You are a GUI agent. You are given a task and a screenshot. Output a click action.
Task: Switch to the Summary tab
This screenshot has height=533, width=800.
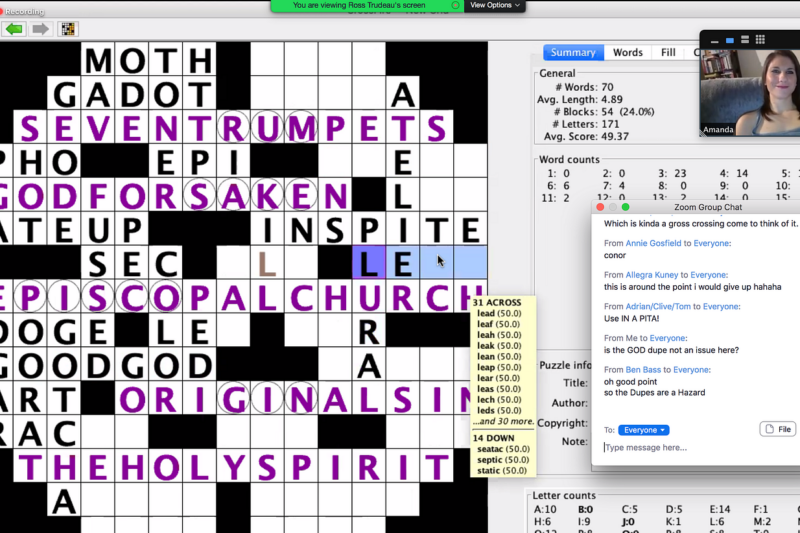tap(573, 52)
